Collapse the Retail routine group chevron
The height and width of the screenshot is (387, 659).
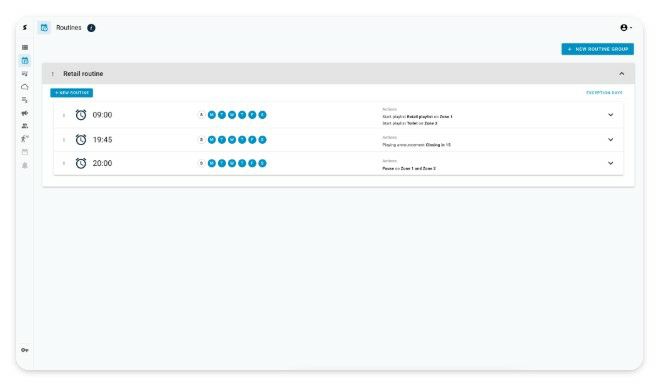(621, 74)
